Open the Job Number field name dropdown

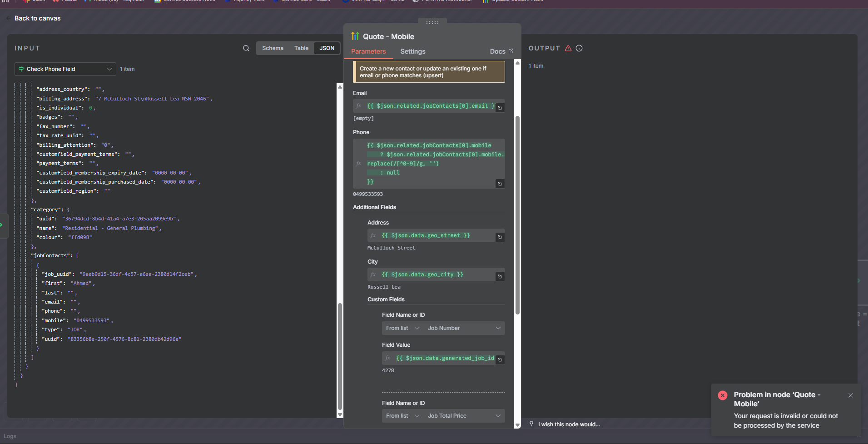coord(464,328)
